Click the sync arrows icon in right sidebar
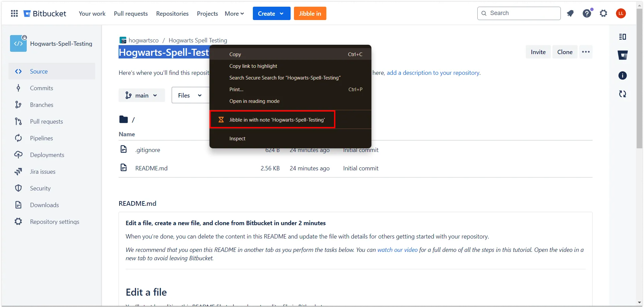644x308 pixels. pyautogui.click(x=622, y=94)
